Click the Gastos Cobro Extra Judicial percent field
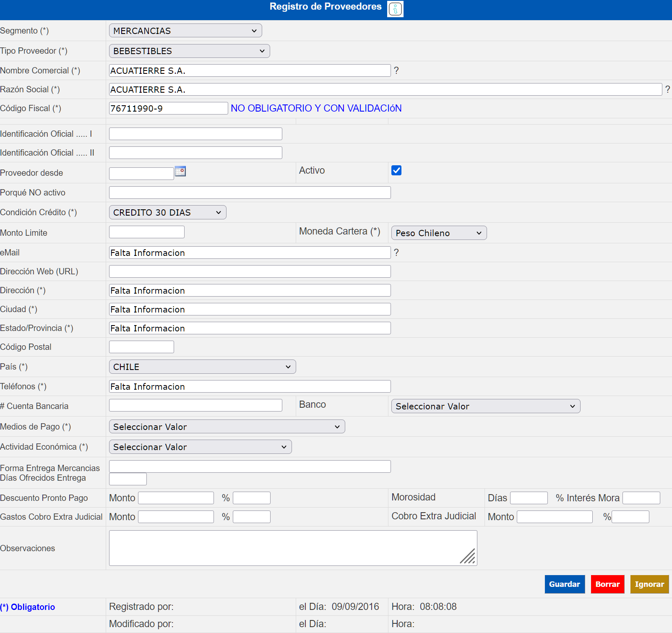672x633 pixels. tap(251, 517)
